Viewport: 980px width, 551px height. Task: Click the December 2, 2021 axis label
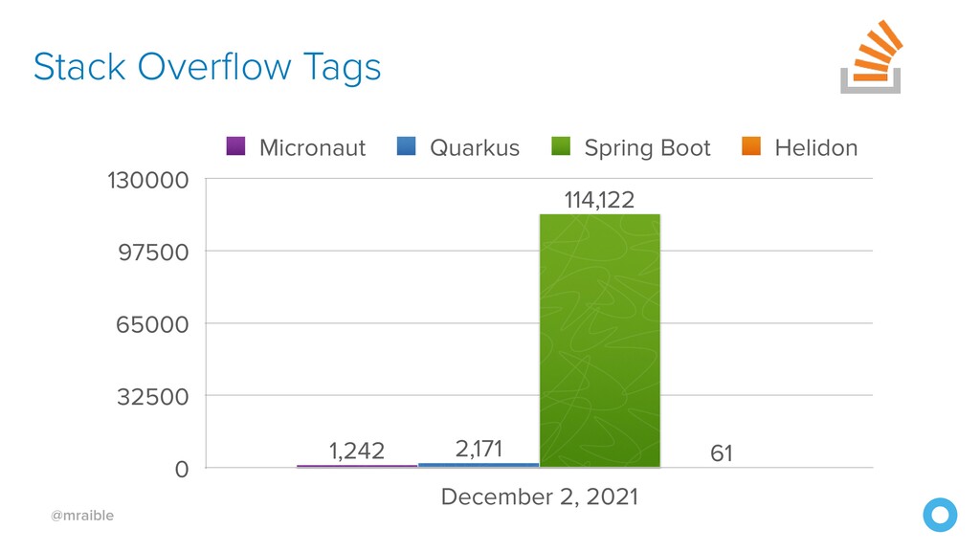(x=540, y=496)
